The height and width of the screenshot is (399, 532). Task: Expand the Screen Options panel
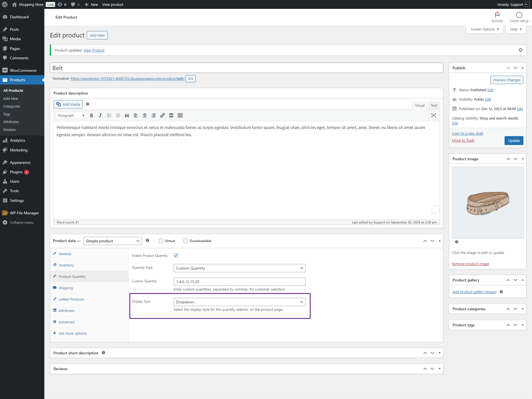[x=485, y=29]
